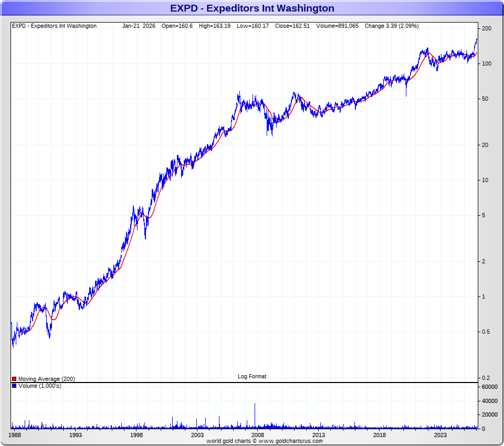Click the 0.5 price label on the y-axis
Screen dimensions: 504x446
pos(486,332)
